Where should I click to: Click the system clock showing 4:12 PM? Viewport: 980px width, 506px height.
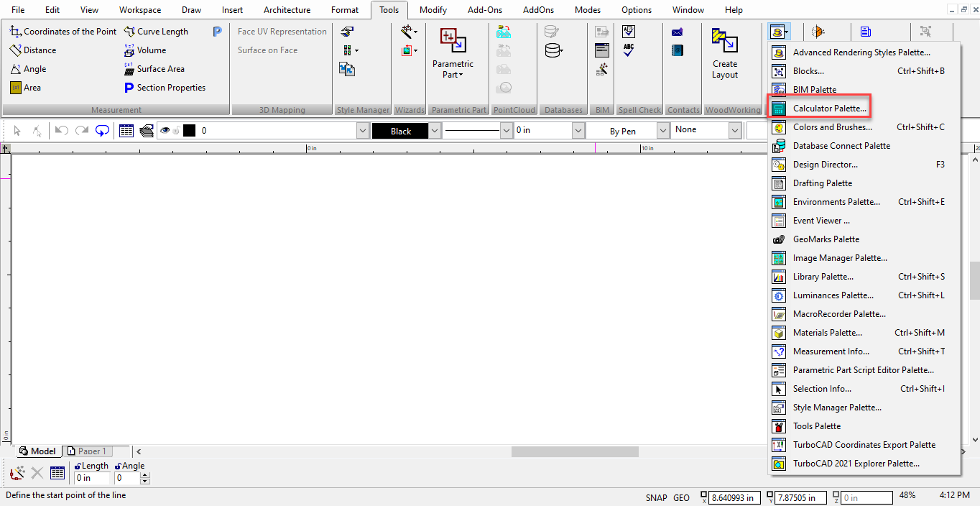[953, 496]
